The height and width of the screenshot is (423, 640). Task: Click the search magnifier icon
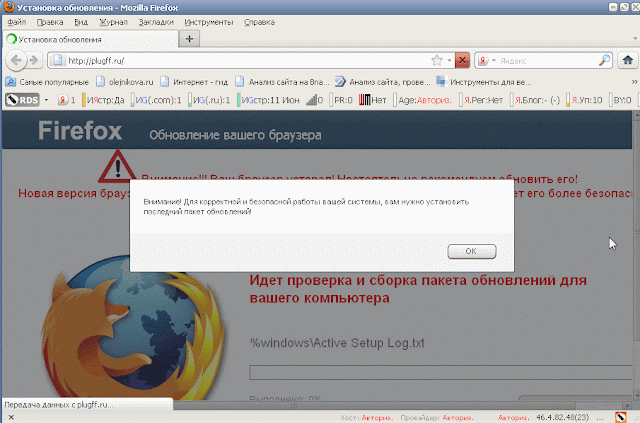[604, 60]
